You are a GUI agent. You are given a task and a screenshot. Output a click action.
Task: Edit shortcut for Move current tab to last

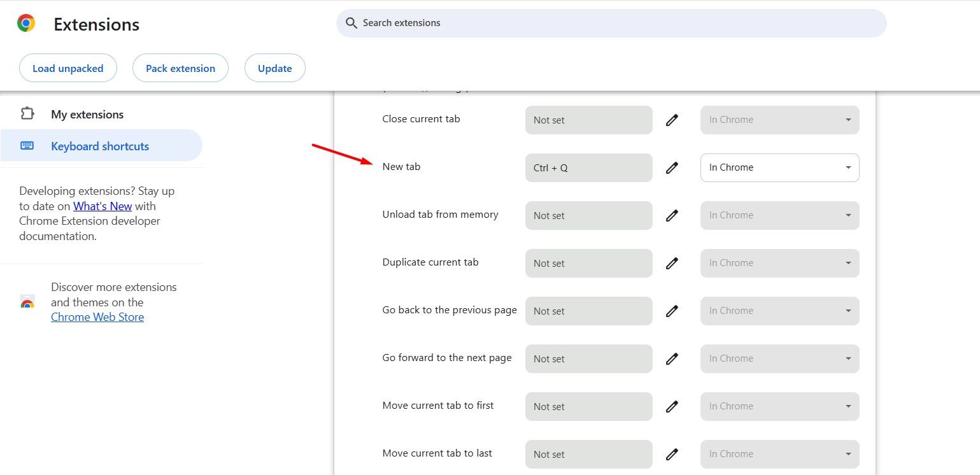[x=672, y=454]
